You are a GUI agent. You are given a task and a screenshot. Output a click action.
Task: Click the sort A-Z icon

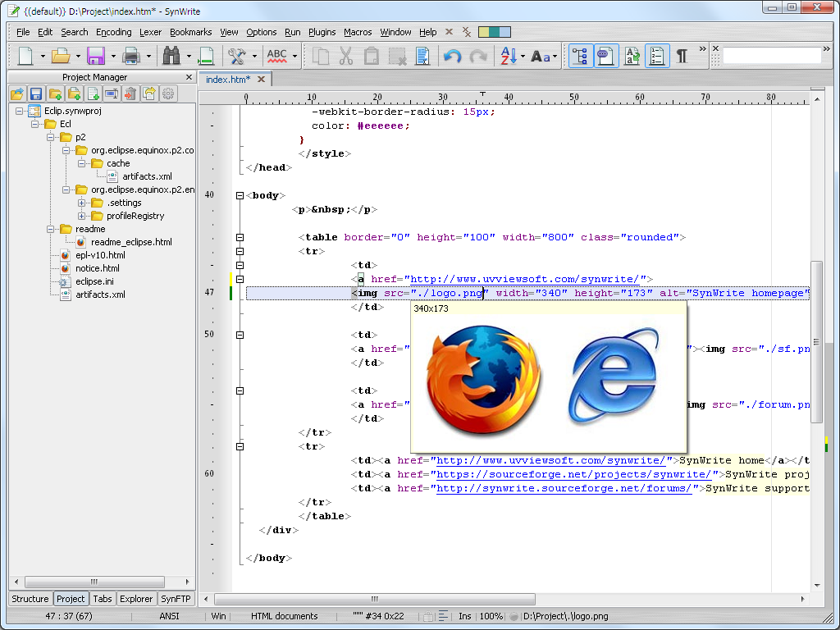tap(508, 56)
